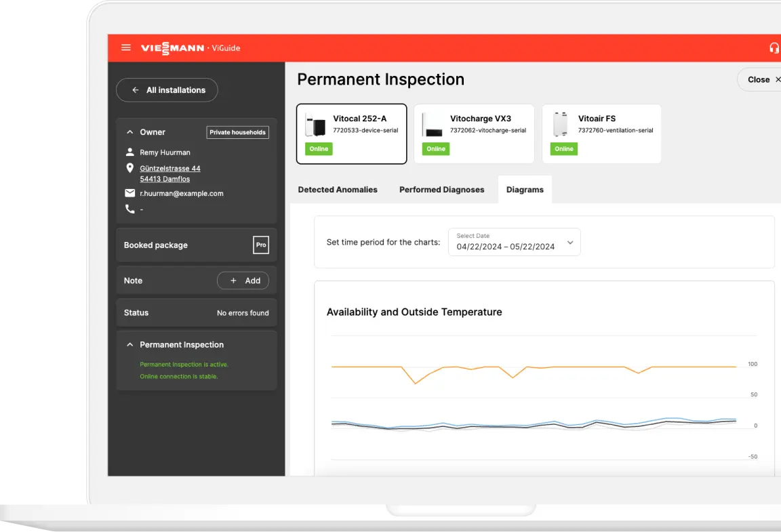Image resolution: width=781 pixels, height=532 pixels.
Task: Open the Güntzelstrasse 44 address link
Action: pyautogui.click(x=170, y=168)
